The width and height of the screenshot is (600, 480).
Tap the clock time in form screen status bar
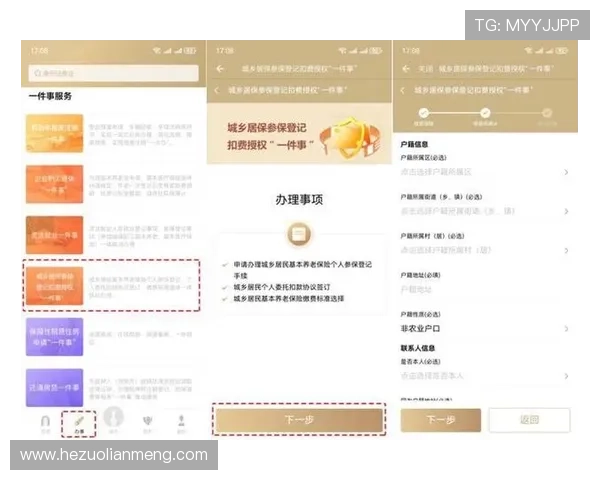click(411, 51)
